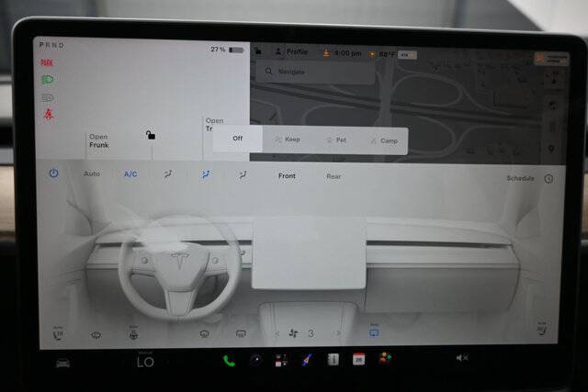The height and width of the screenshot is (392, 588).
Task: Tap the Navigate search field
Action: (316, 72)
